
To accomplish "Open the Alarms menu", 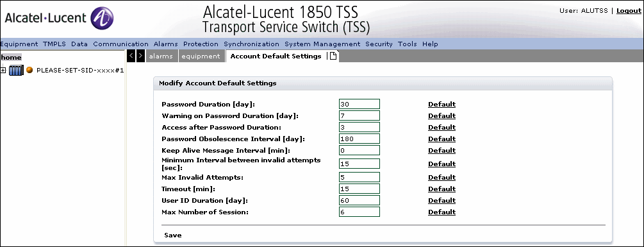I will tap(165, 44).
